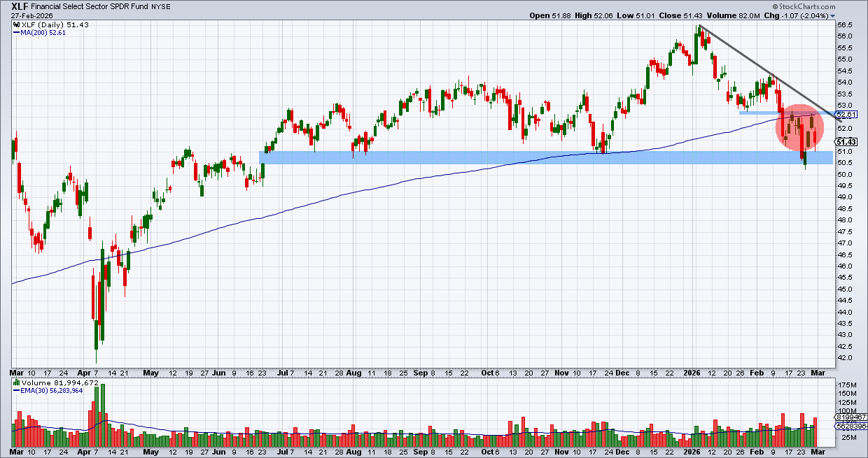
Task: Click the 52.0 price axis label
Action: point(844,128)
